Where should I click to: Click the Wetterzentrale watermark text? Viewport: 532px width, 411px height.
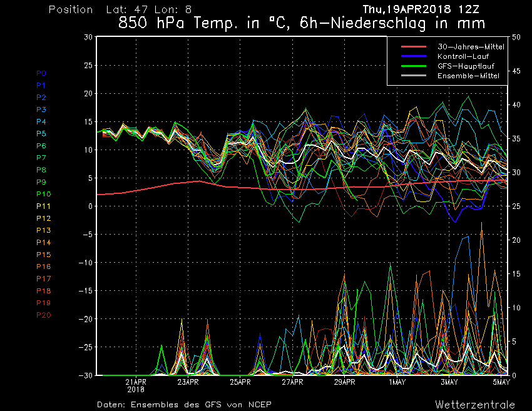(x=475, y=404)
